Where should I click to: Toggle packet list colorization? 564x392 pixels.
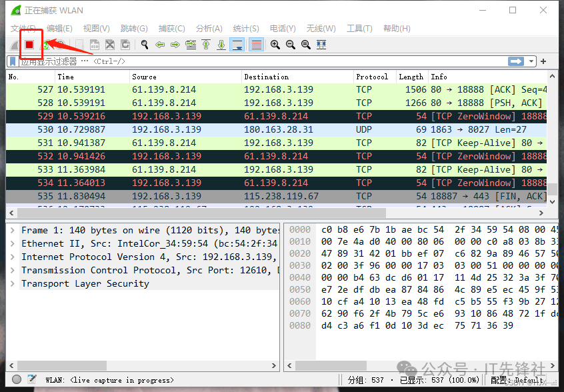point(256,45)
